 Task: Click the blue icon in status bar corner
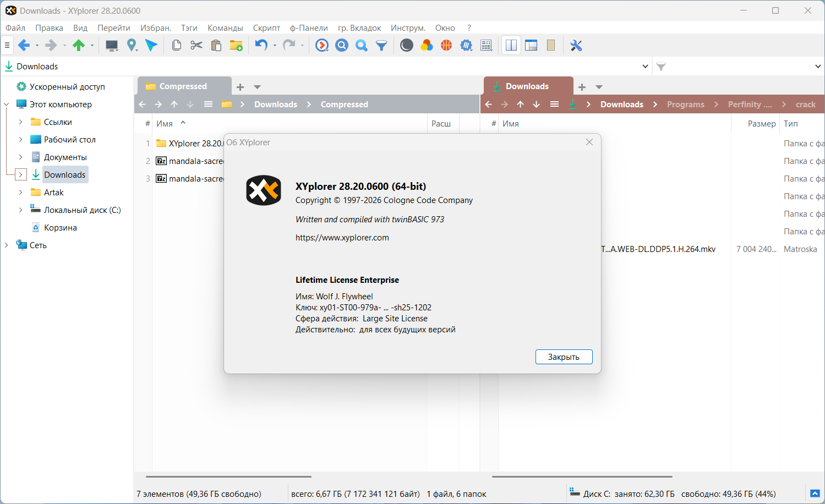[x=815, y=494]
